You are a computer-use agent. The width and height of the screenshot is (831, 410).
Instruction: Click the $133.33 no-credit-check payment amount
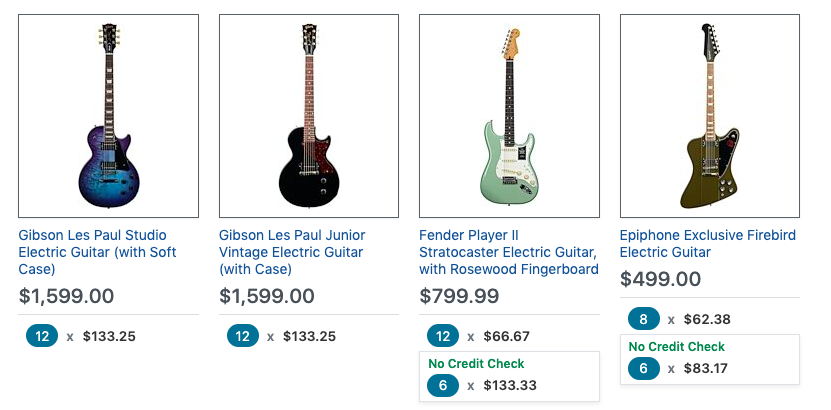509,385
